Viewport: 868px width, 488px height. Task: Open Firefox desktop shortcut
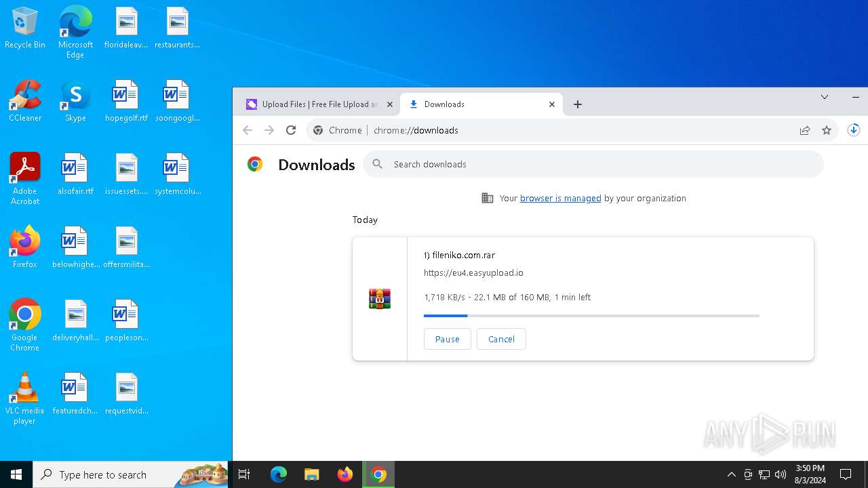tap(25, 248)
